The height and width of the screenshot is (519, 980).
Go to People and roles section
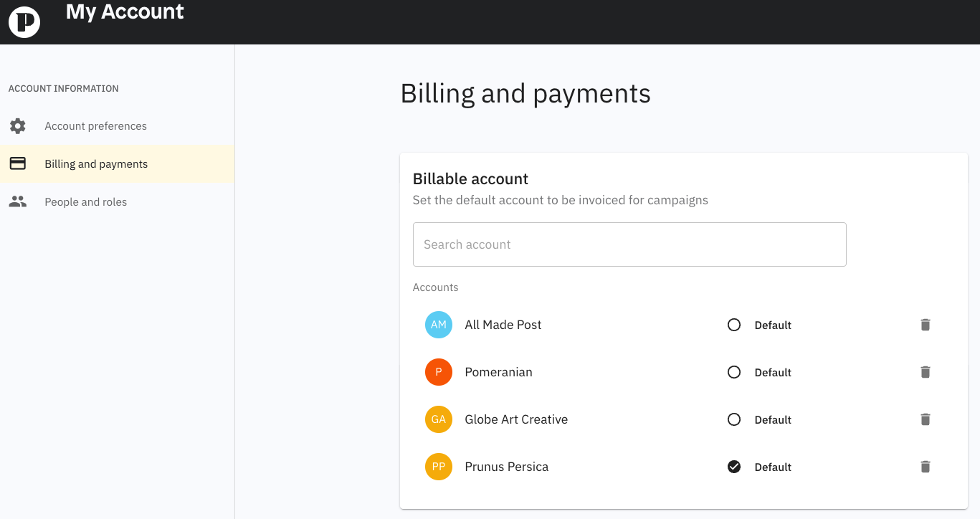click(85, 202)
